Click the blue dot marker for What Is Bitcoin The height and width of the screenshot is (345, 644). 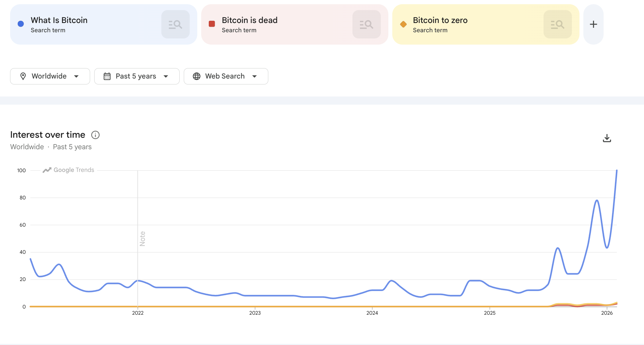[x=20, y=24]
